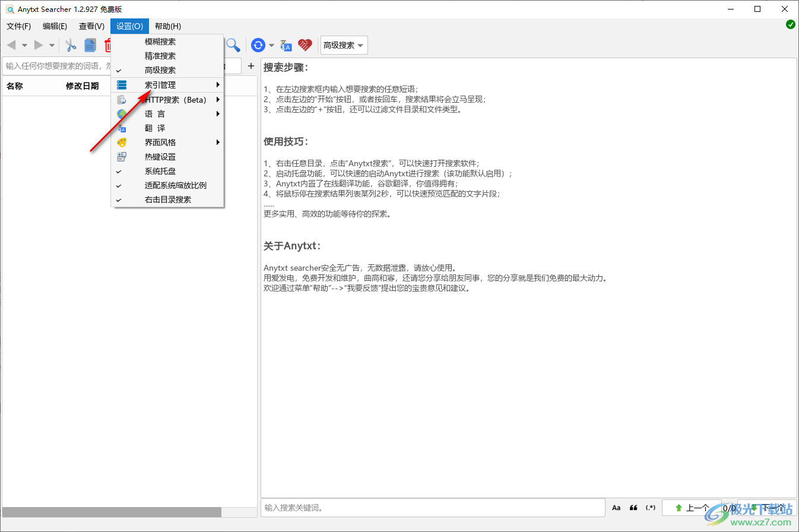Click the HTTP搜索 globe icon

click(122, 100)
